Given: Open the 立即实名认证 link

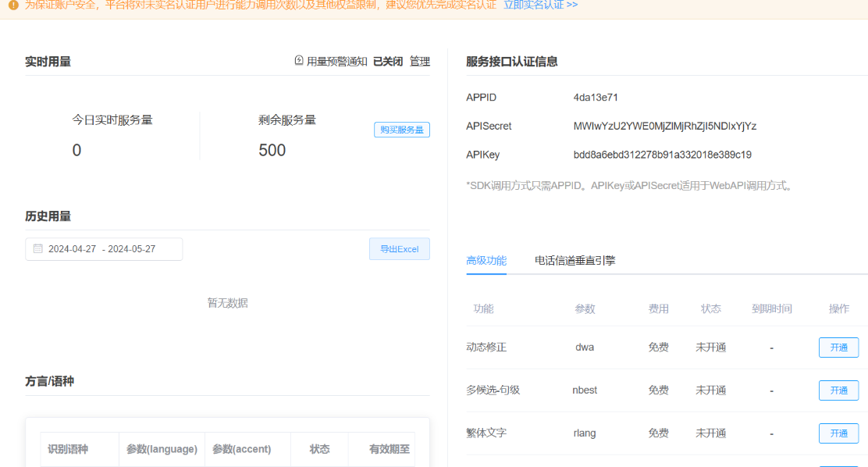Looking at the screenshot, I should 540,5.
